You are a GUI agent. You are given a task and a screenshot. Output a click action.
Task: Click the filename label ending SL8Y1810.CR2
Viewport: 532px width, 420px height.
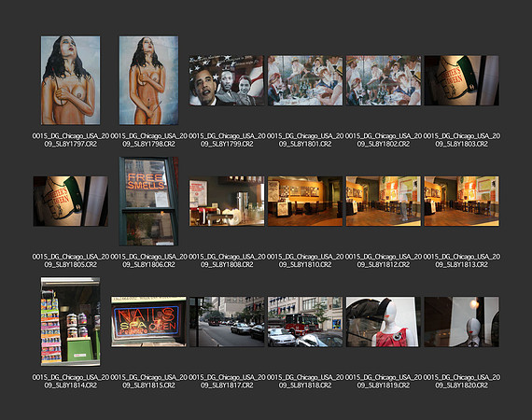305,260
